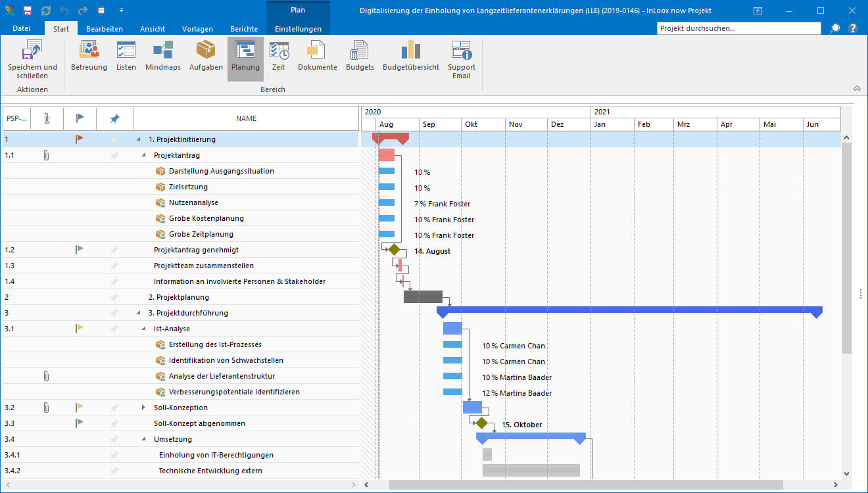Open ribbon display options in title bar
868x493 pixels.
pos(758,11)
